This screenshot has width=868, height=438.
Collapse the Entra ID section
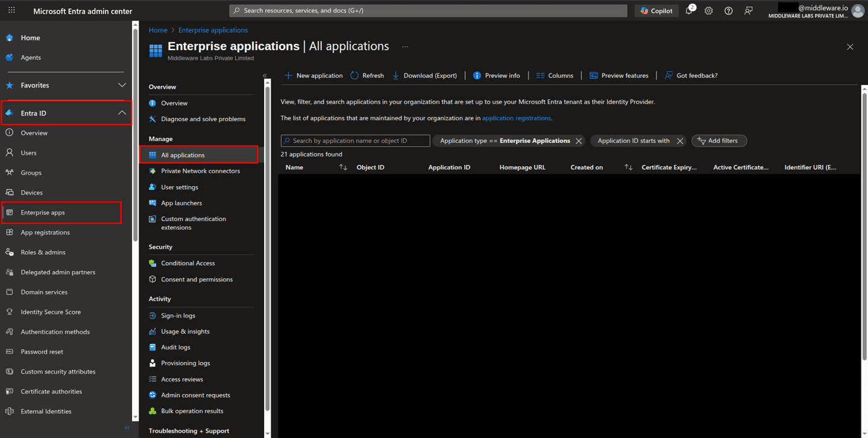point(121,112)
